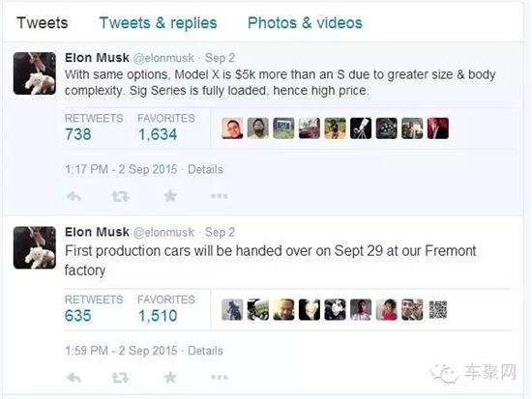Viewport: 532px width, 399px height.
Task: Click the telescope avatar among first tweet's favoriters
Action: coord(361,128)
